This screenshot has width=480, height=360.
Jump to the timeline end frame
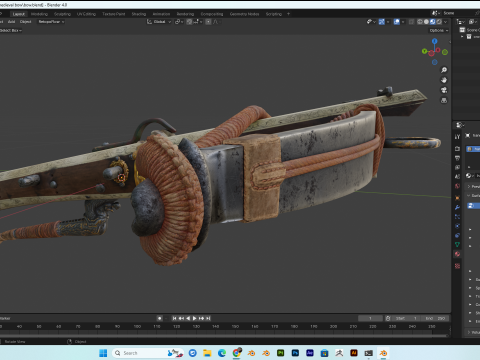(208, 318)
